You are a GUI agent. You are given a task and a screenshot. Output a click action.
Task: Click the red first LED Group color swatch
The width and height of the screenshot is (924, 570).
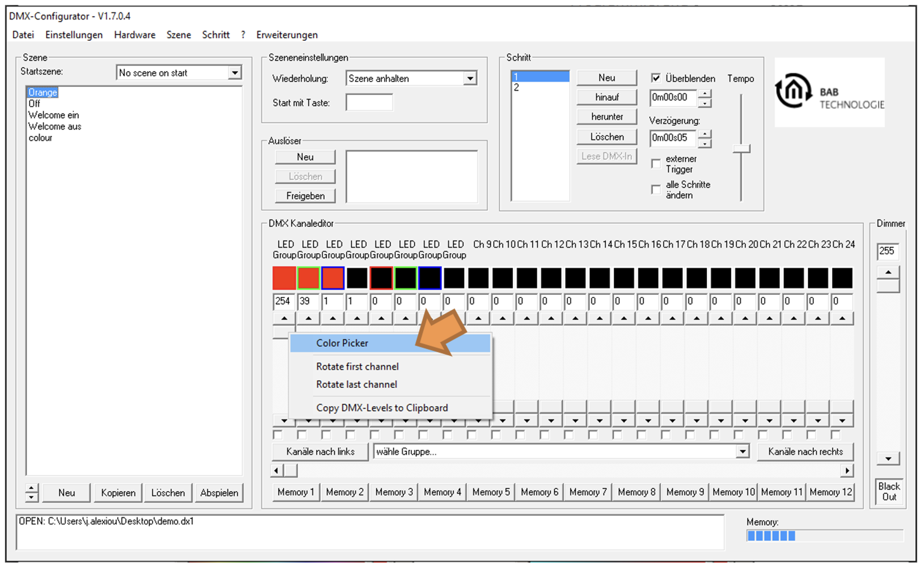[x=284, y=278]
